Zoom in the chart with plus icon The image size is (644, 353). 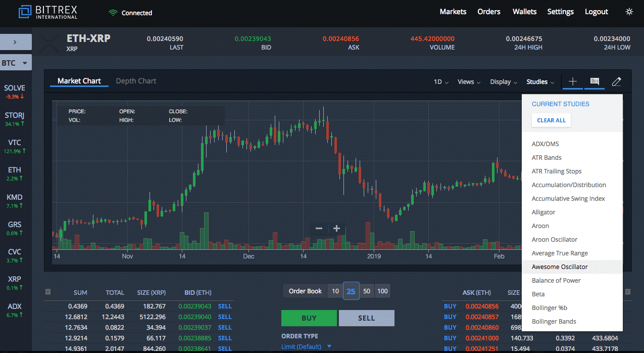pyautogui.click(x=337, y=228)
